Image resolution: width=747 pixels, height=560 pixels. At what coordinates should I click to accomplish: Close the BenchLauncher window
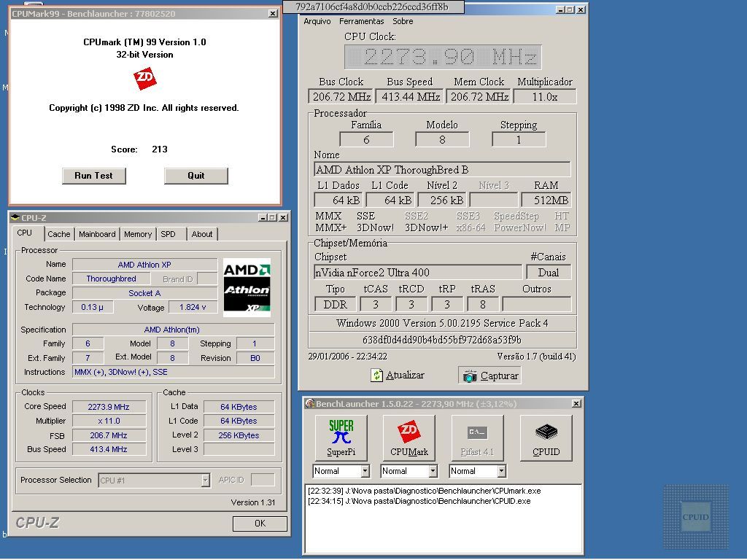point(576,404)
